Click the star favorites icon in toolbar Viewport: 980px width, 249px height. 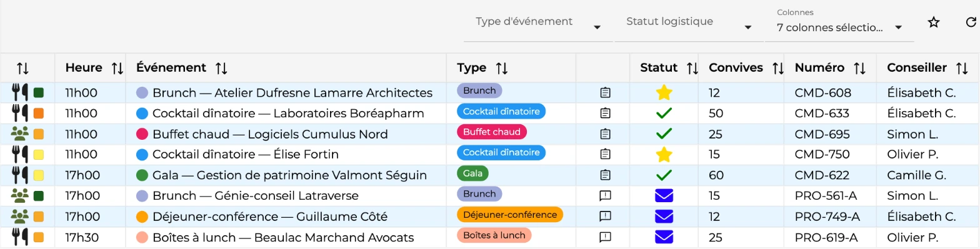tap(934, 22)
